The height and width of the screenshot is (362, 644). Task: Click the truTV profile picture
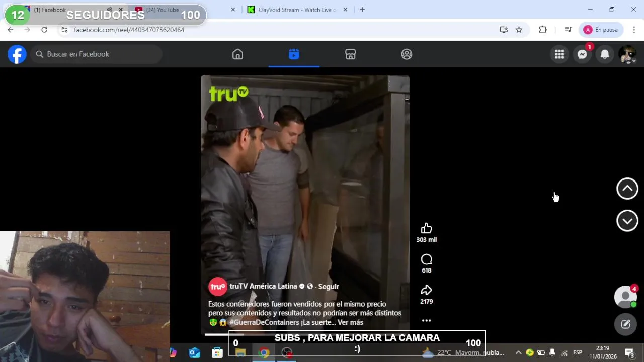(x=218, y=287)
